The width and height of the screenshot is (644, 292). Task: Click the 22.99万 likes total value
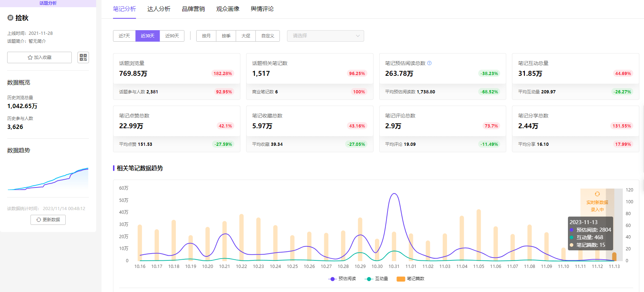pyautogui.click(x=131, y=126)
